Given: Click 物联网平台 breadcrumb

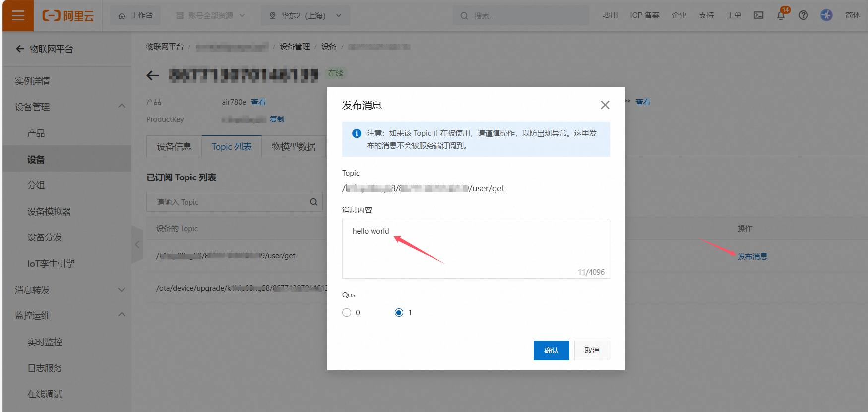Looking at the screenshot, I should pos(165,46).
